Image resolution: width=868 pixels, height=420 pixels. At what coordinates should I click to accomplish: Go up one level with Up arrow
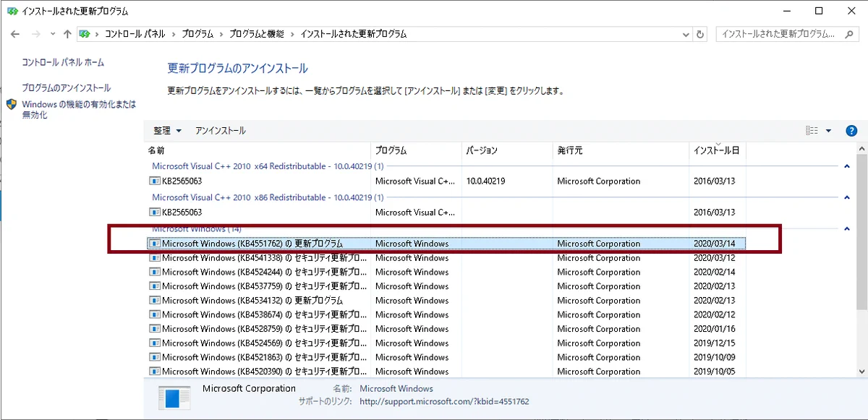[67, 34]
